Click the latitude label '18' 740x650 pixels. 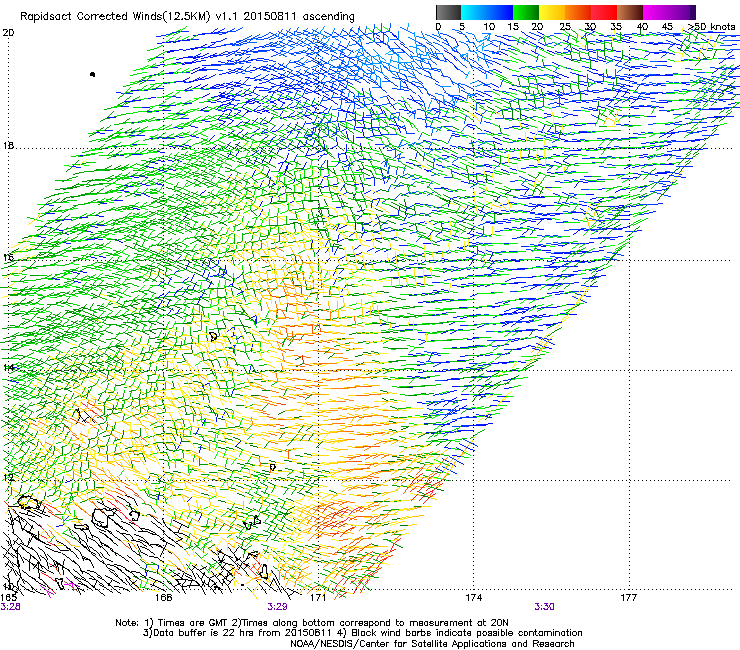[x=8, y=146]
